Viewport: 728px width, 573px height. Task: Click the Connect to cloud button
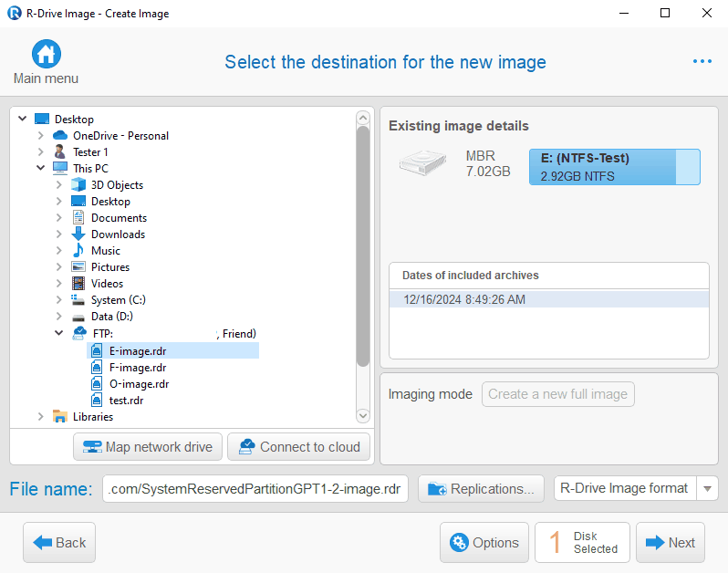[299, 447]
